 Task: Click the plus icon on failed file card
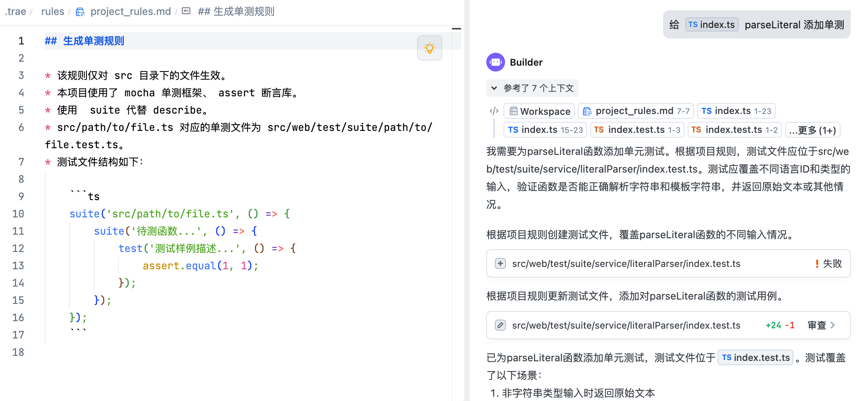tap(500, 263)
